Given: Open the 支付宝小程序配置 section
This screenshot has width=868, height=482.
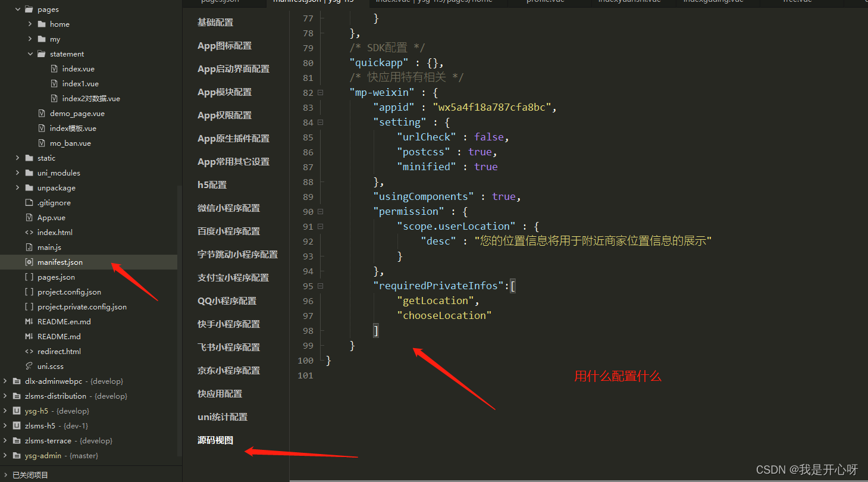Looking at the screenshot, I should (233, 278).
